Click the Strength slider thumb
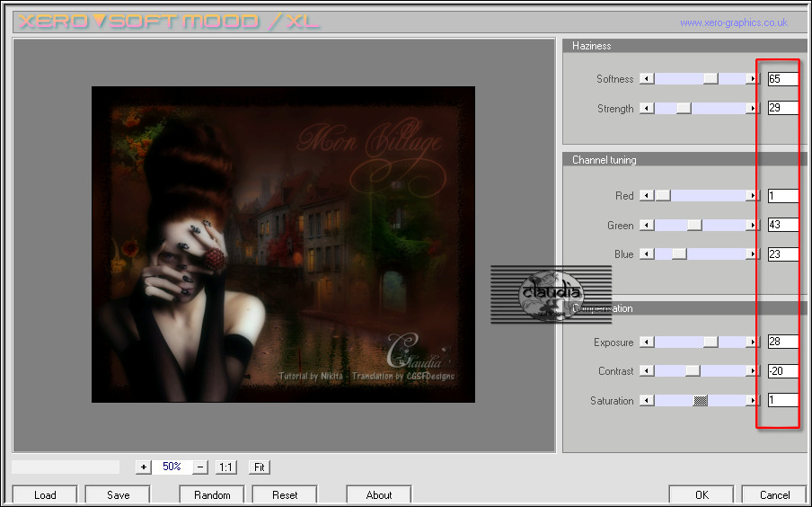 tap(684, 109)
